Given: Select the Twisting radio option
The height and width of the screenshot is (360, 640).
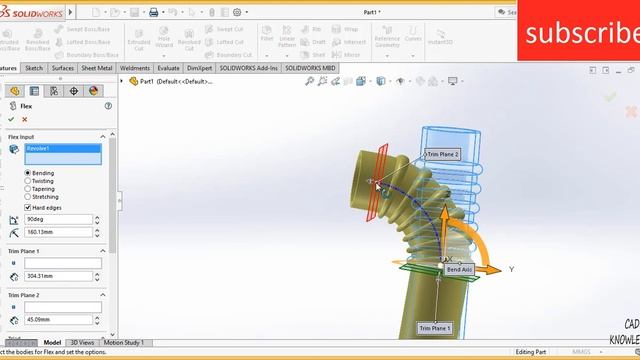Looking at the screenshot, I should pos(28,181).
